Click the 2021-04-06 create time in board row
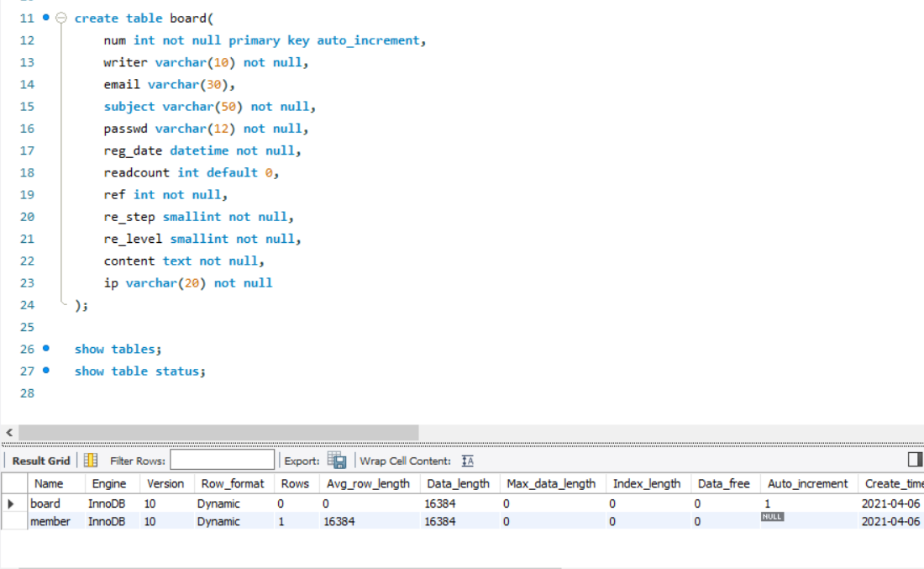 (x=890, y=503)
